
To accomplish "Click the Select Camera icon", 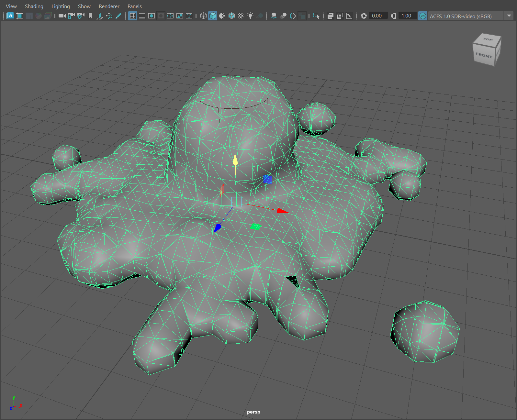I will tap(62, 16).
